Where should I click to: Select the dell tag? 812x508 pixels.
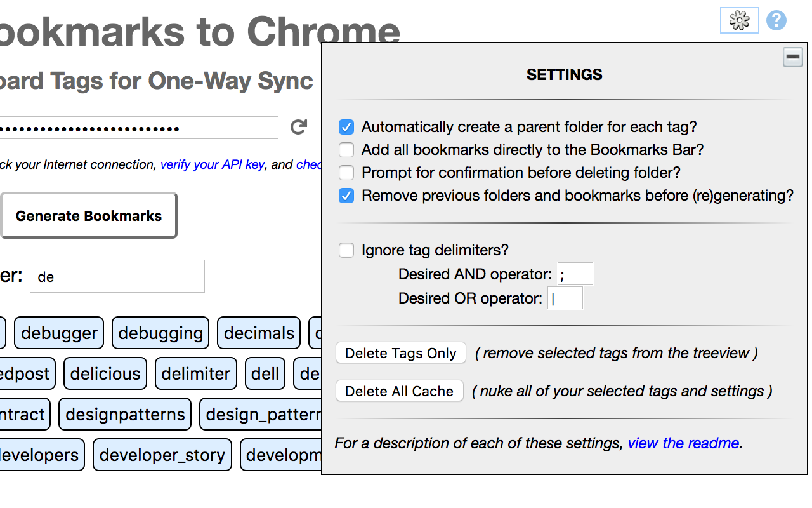pos(265,374)
